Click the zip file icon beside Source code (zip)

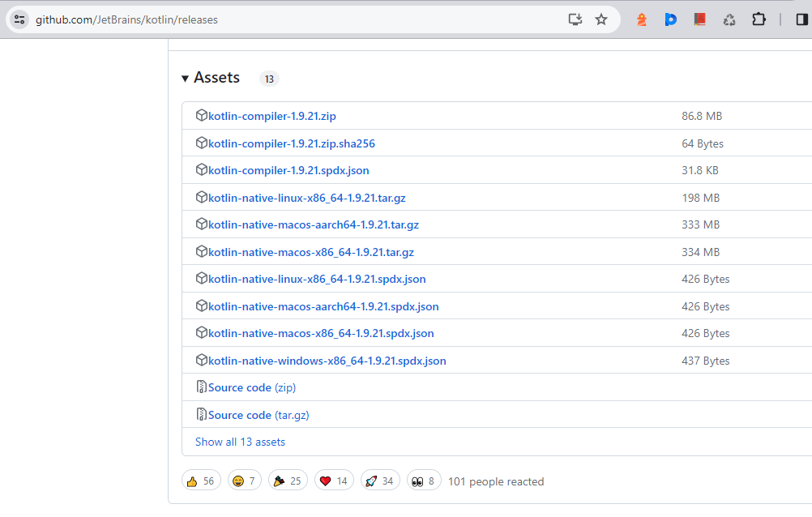pyautogui.click(x=202, y=387)
